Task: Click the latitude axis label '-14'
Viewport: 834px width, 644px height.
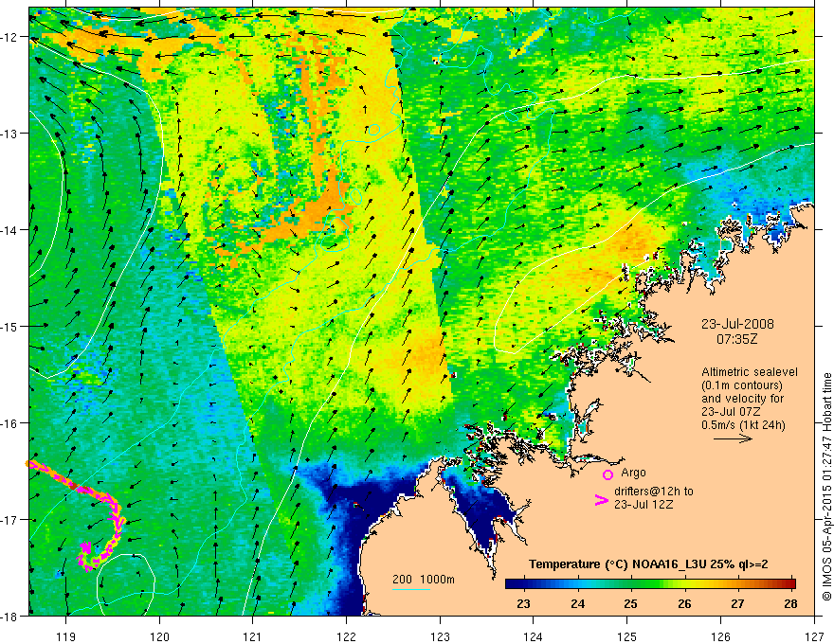Action: pos(9,230)
